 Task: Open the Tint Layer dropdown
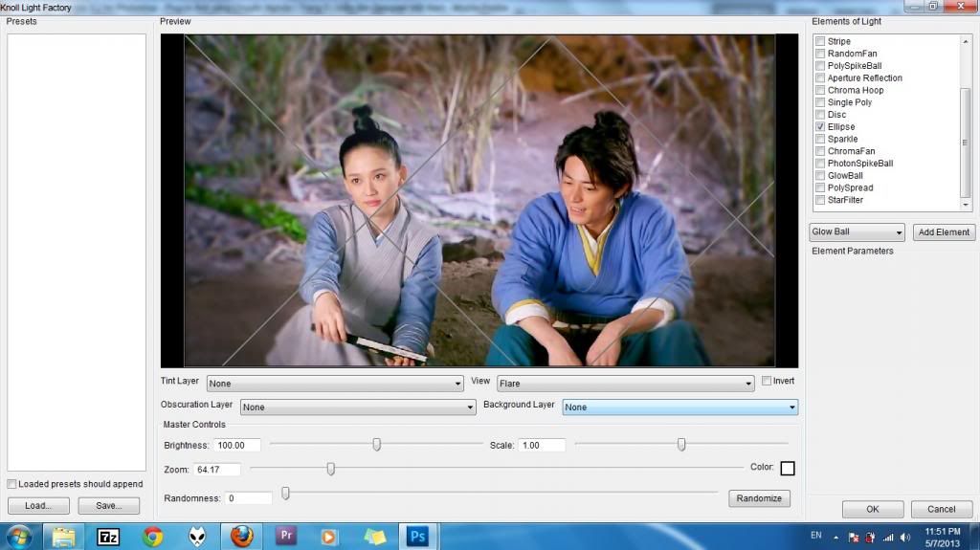[x=335, y=384]
